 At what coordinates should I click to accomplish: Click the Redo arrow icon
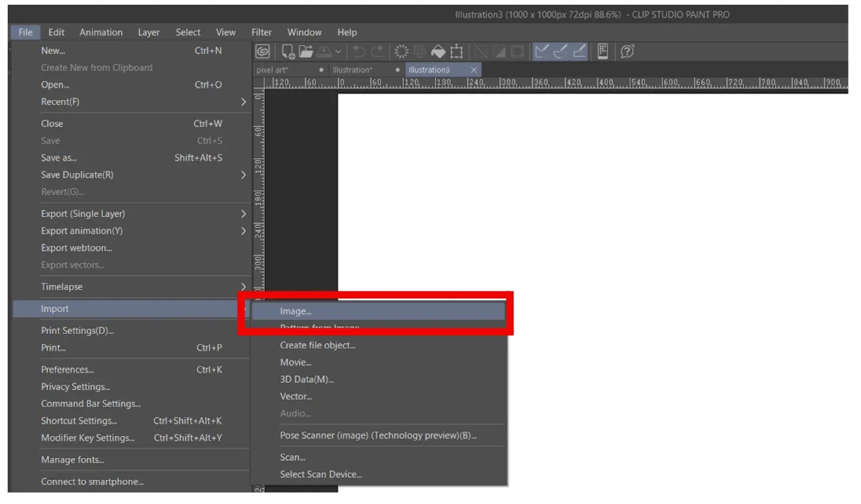pos(376,52)
